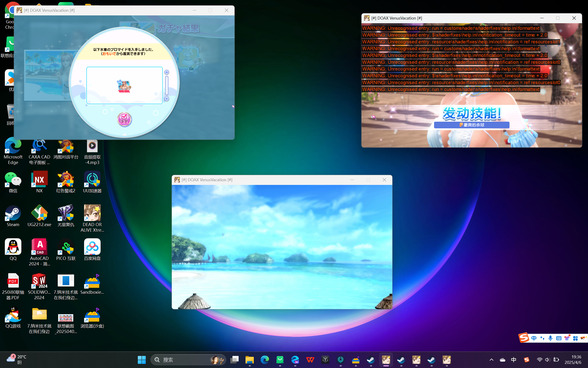Open the weather widget showing 20°C
The height and width of the screenshot is (368, 588).
(17, 360)
